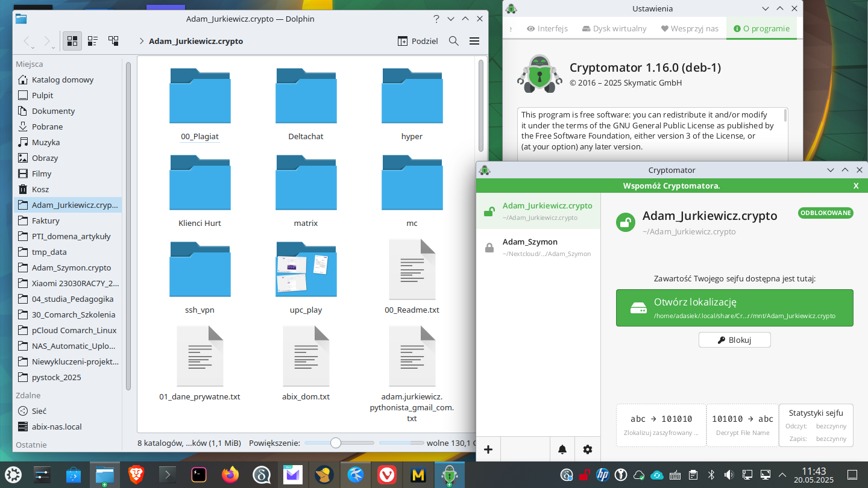The height and width of the screenshot is (488, 868).
Task: Open the volume tray icon
Action: coord(729,475)
